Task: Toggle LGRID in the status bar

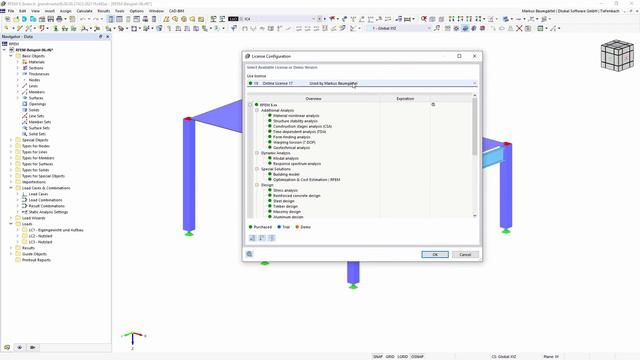Action: [x=402, y=356]
